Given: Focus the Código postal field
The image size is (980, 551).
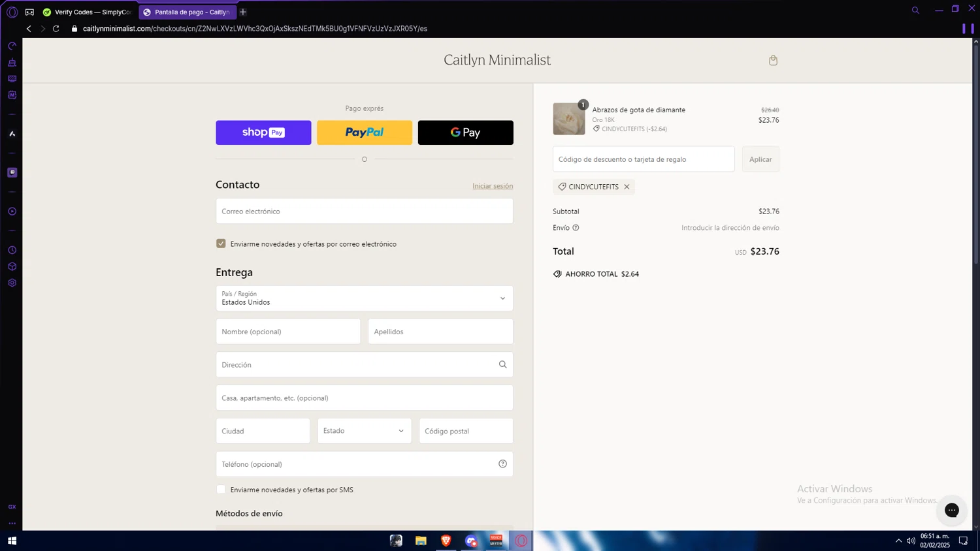Looking at the screenshot, I should (466, 431).
